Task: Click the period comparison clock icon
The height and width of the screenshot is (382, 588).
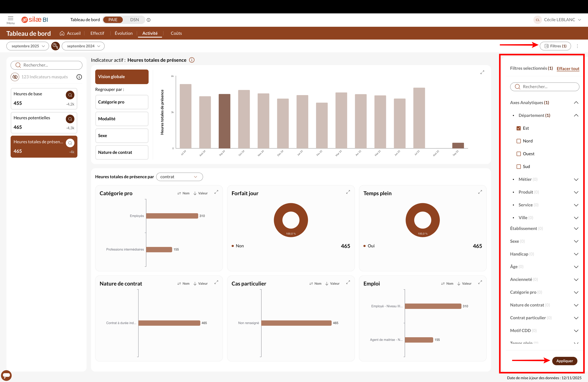Action: pyautogui.click(x=55, y=46)
